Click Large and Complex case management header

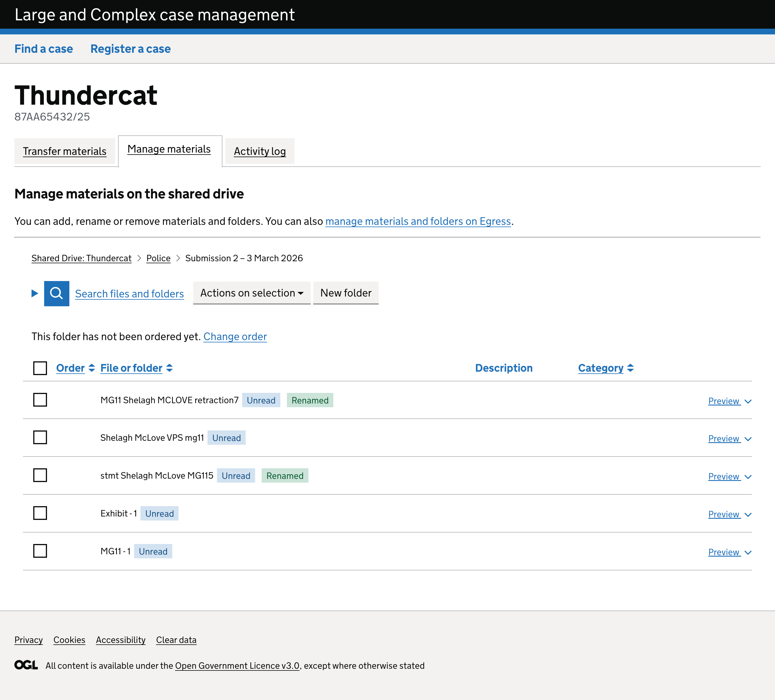[154, 15]
